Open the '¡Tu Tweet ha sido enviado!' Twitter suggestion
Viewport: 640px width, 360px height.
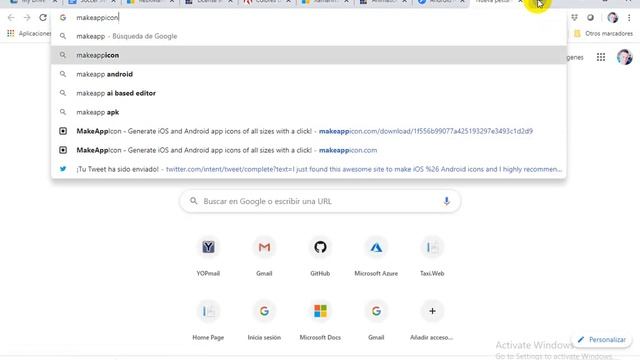[x=309, y=169]
